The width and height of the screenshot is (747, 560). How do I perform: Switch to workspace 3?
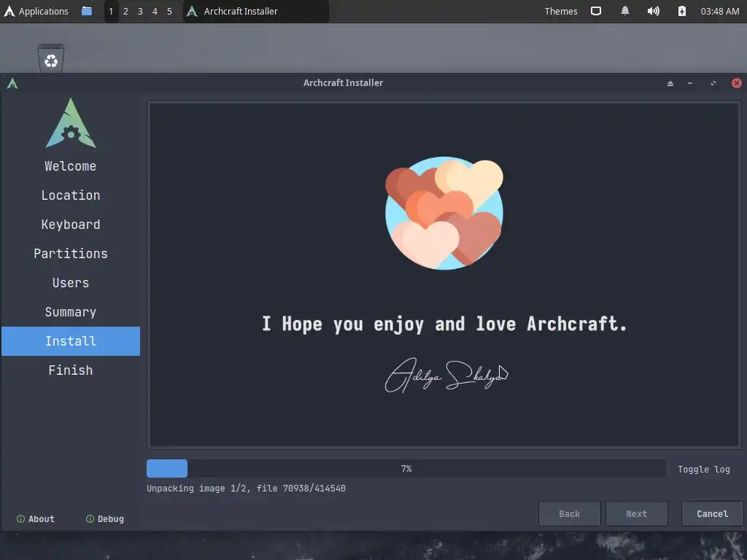click(x=140, y=11)
